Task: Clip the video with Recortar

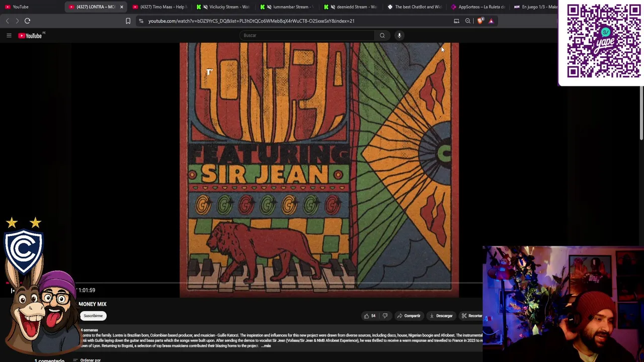Action: click(472, 316)
